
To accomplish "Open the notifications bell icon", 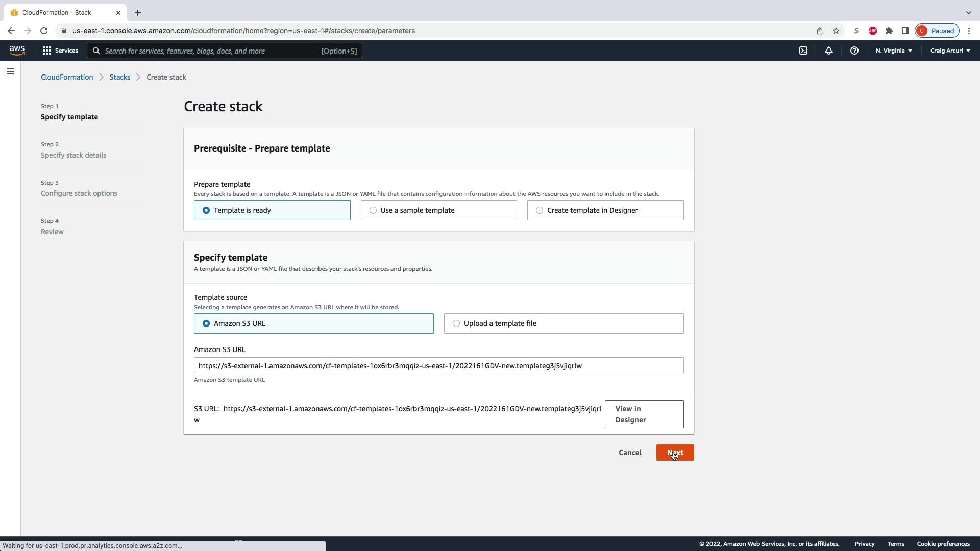I will click(x=828, y=51).
